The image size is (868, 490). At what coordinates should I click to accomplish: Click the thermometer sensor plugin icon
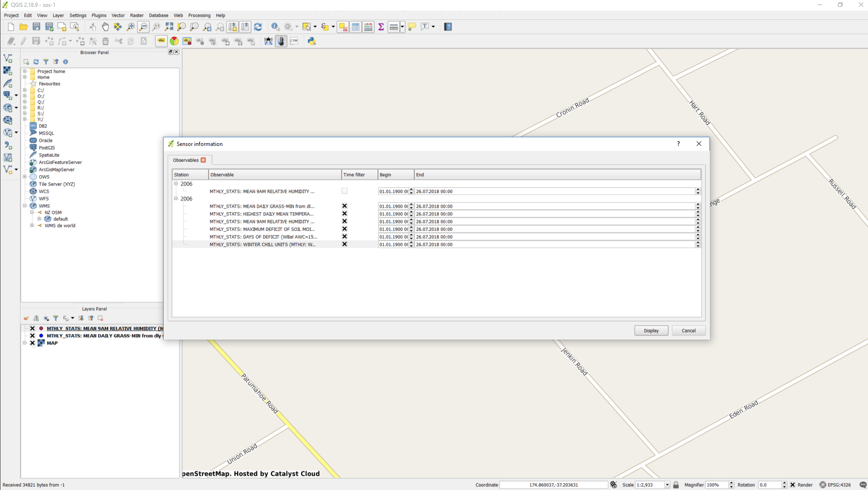point(281,41)
